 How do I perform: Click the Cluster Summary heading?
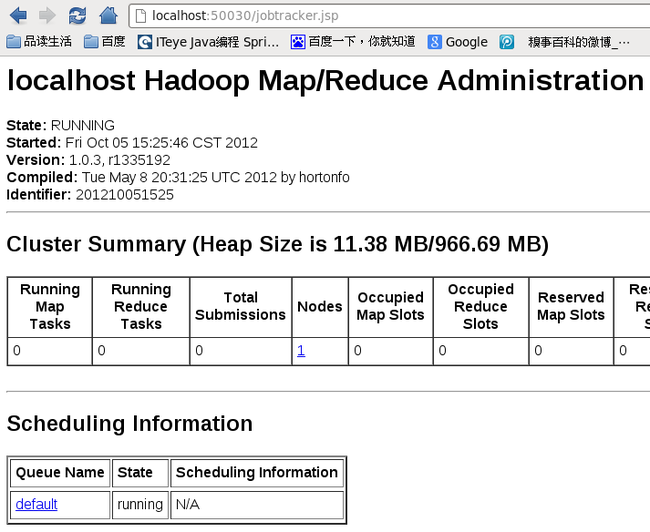coord(278,244)
